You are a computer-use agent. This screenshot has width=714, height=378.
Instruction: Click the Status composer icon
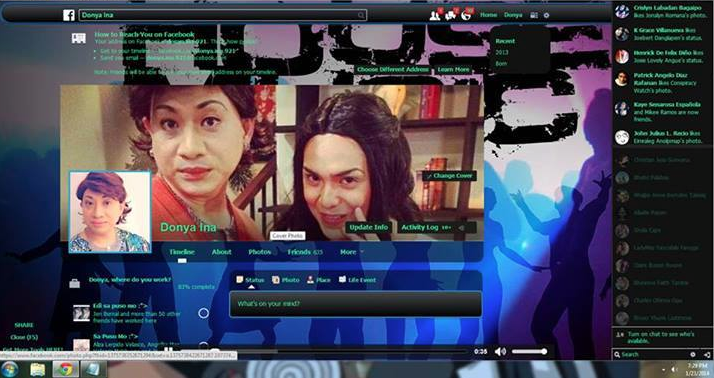pos(240,280)
